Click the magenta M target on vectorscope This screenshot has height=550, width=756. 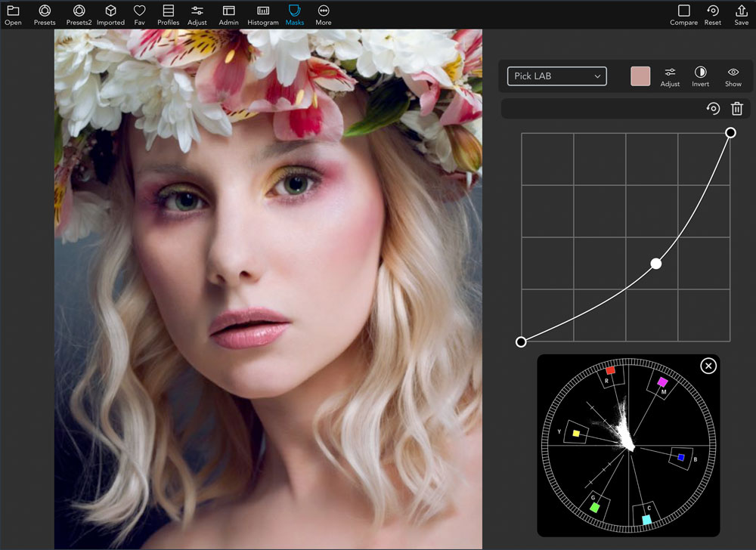(662, 382)
